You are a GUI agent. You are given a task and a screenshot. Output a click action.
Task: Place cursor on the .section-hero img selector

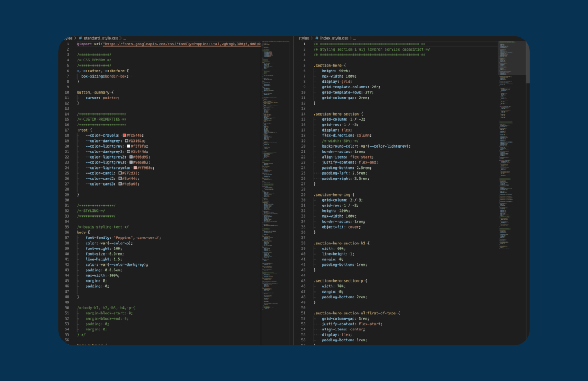coord(334,195)
